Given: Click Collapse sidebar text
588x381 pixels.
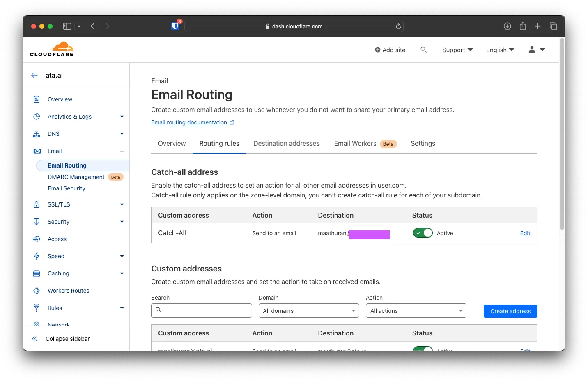Looking at the screenshot, I should point(68,339).
